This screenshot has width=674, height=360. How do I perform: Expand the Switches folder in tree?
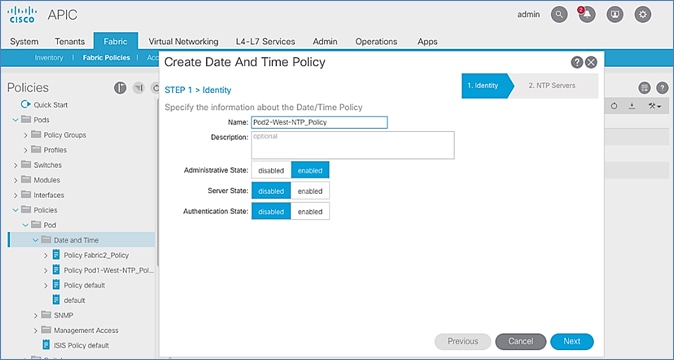pyautogui.click(x=16, y=165)
